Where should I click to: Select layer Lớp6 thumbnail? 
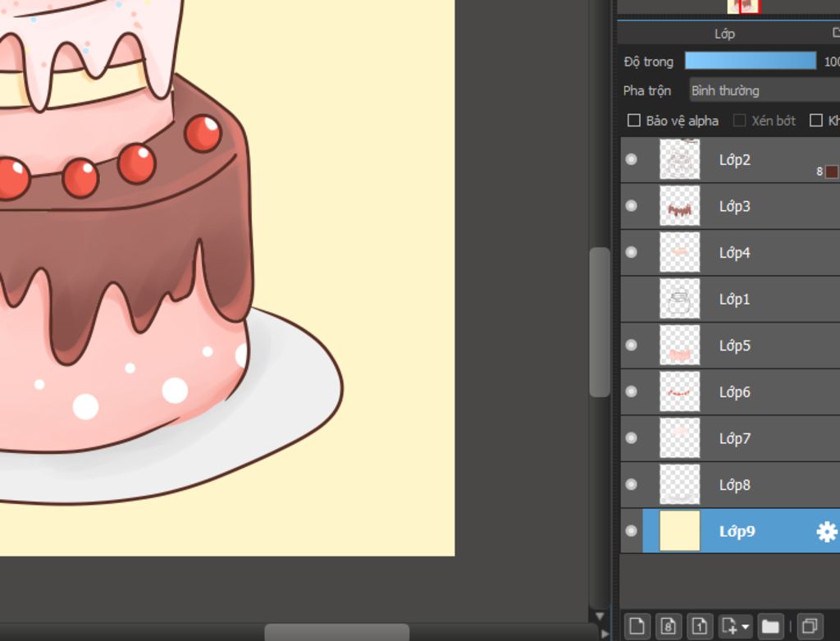coord(680,391)
